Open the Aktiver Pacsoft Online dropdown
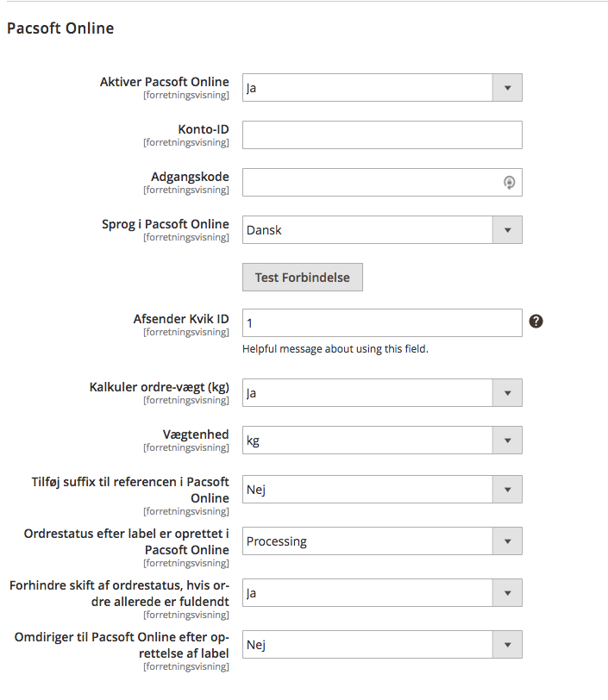 tap(382, 88)
